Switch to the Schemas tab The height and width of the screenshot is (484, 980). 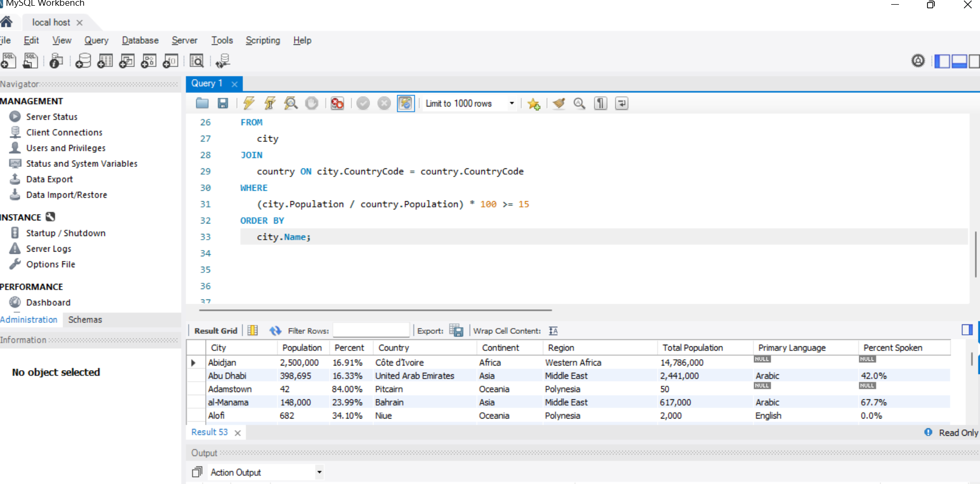tap(85, 320)
